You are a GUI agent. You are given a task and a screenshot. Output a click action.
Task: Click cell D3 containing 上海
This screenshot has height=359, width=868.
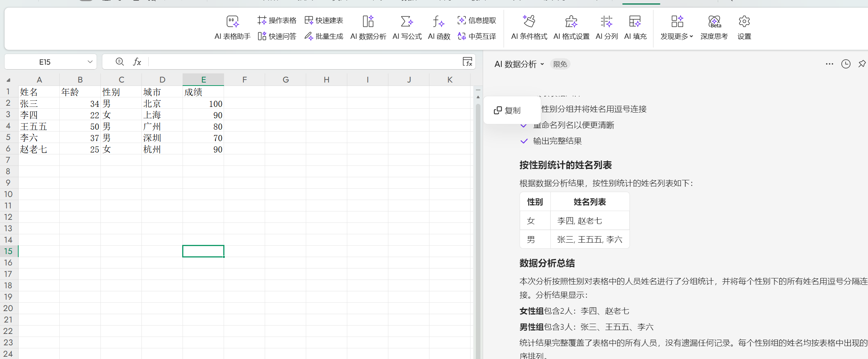coord(162,115)
